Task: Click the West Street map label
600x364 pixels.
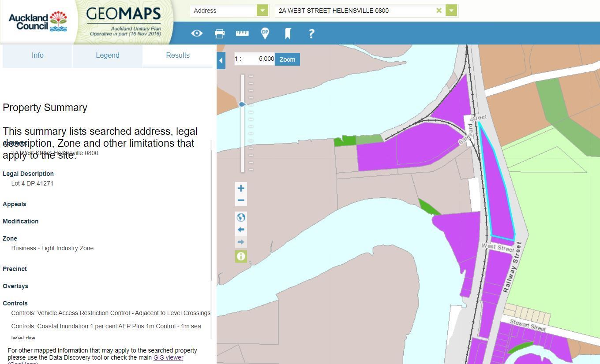Action: (x=497, y=247)
